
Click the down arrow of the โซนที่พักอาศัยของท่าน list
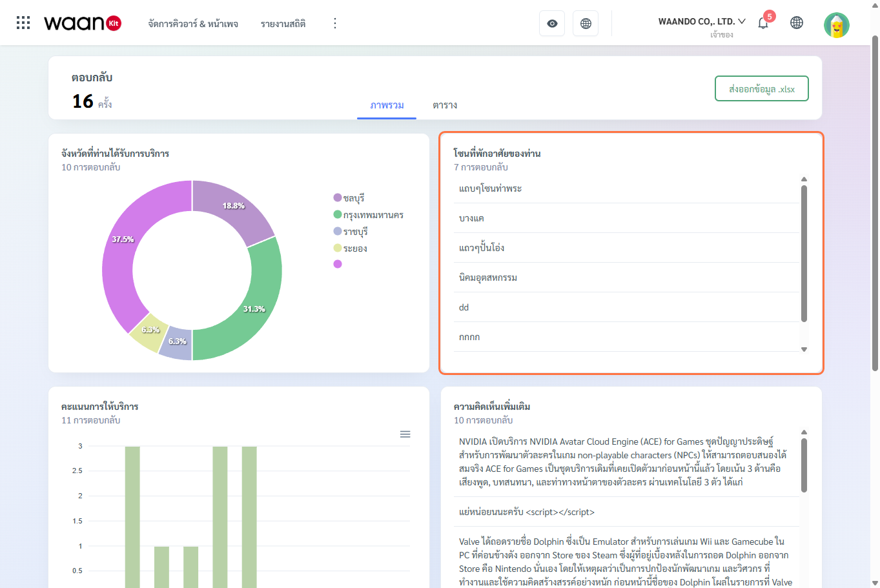coord(804,349)
